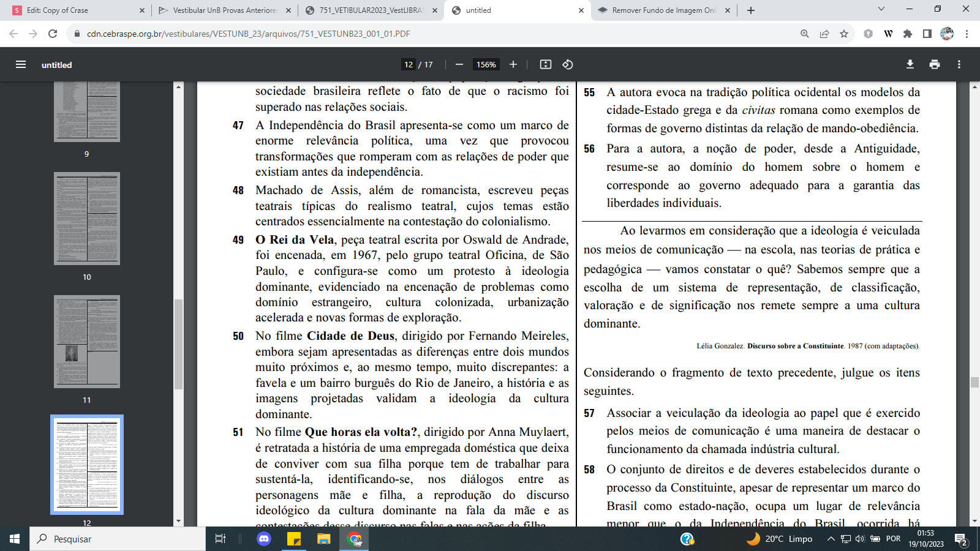Open File Explorer from the taskbar

coord(323,539)
